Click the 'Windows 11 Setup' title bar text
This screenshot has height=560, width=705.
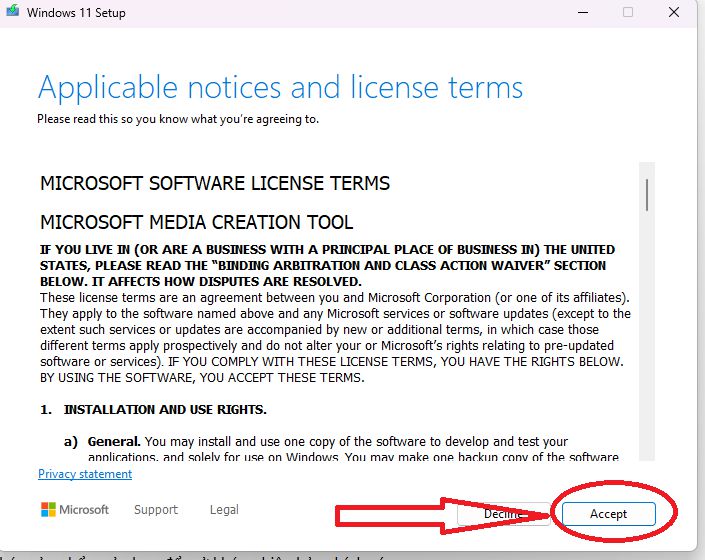click(x=76, y=13)
